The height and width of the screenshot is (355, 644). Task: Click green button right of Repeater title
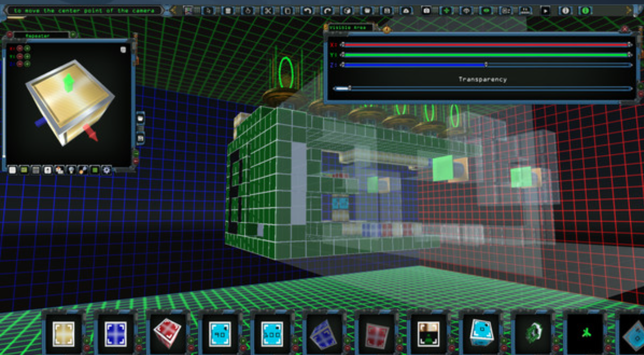pos(73,35)
